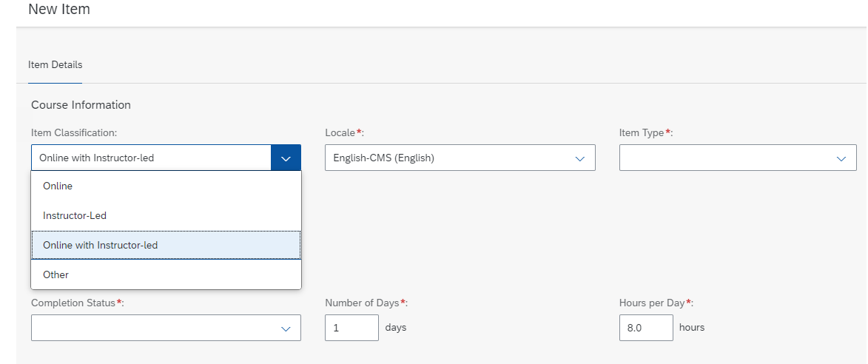Screen dimensions: 868x364
Task: Open the English-CMS (English) locale combo box
Action: click(460, 158)
